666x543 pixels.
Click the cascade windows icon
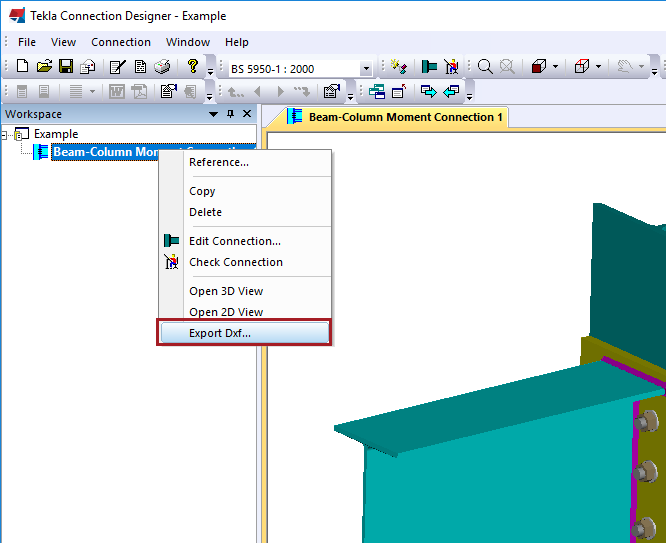click(376, 91)
